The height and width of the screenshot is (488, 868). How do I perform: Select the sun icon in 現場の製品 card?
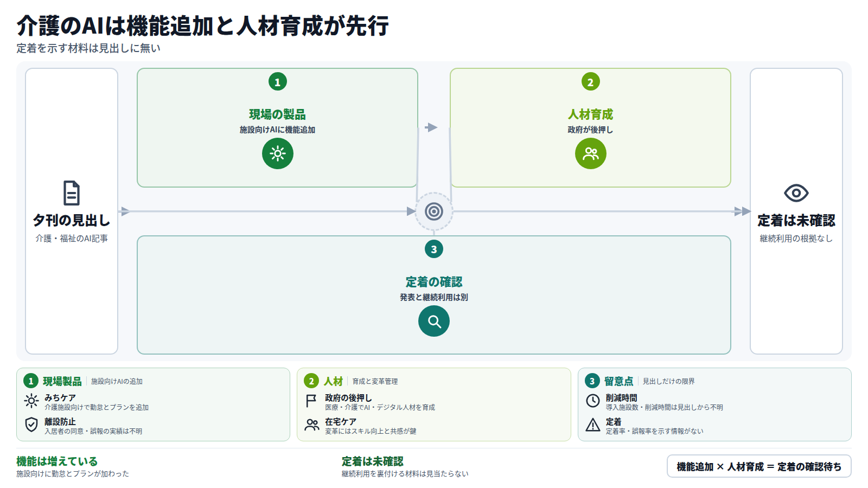[x=278, y=153]
